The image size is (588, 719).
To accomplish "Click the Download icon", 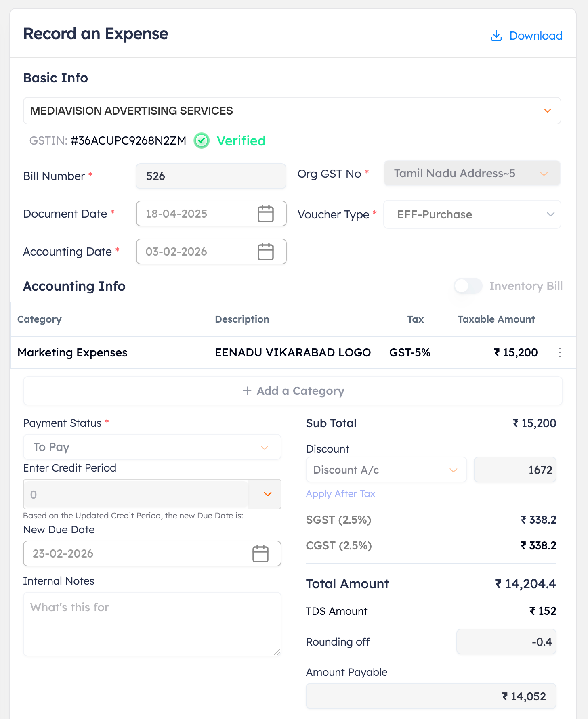I will coord(496,36).
